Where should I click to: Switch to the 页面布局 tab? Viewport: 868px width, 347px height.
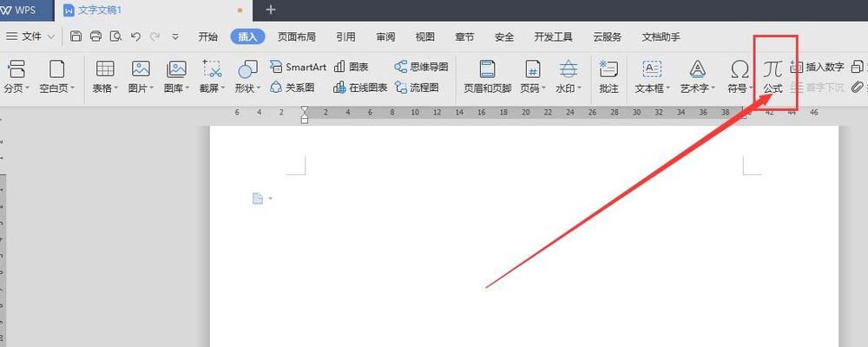pos(297,37)
